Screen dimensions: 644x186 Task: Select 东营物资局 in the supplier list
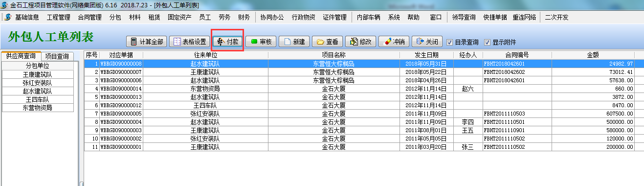point(38,108)
